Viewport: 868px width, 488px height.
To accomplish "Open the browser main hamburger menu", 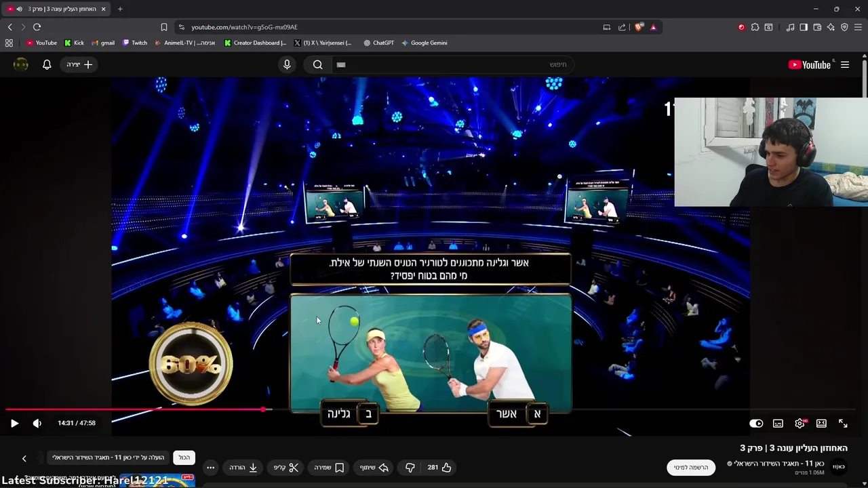I will click(858, 27).
